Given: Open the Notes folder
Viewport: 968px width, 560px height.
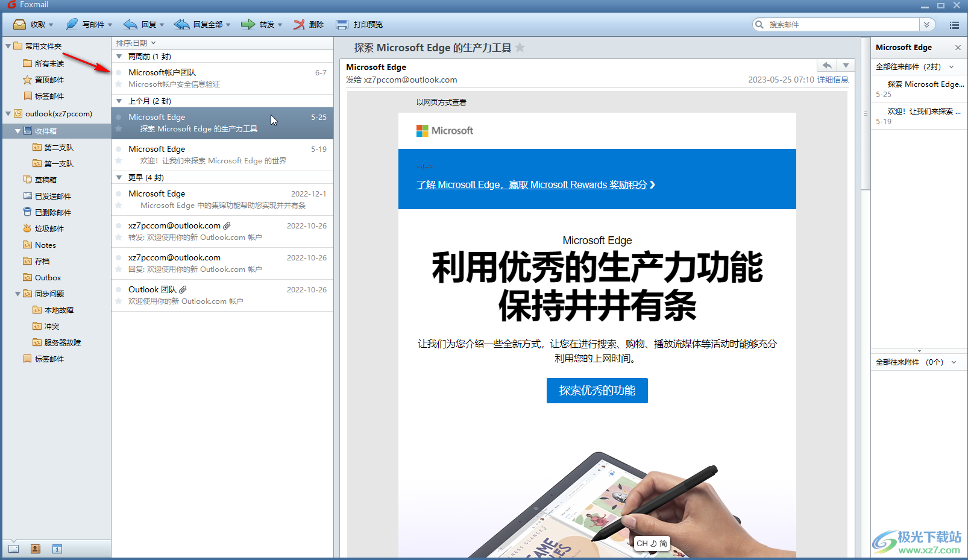Looking at the screenshot, I should [39, 245].
